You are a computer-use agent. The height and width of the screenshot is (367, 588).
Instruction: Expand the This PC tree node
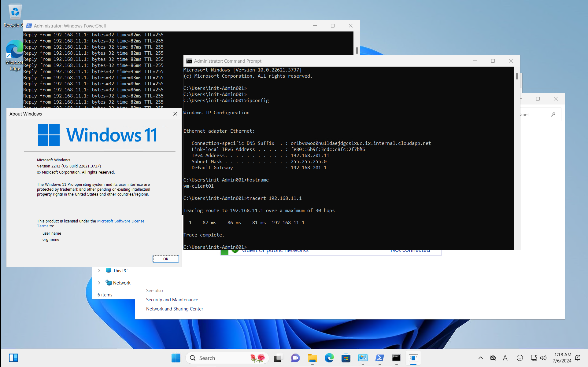[x=99, y=270]
